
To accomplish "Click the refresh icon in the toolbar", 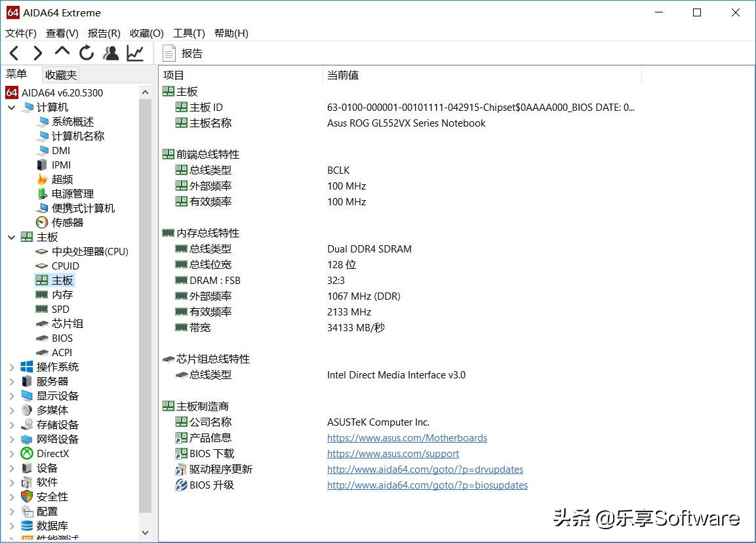I will (x=86, y=52).
